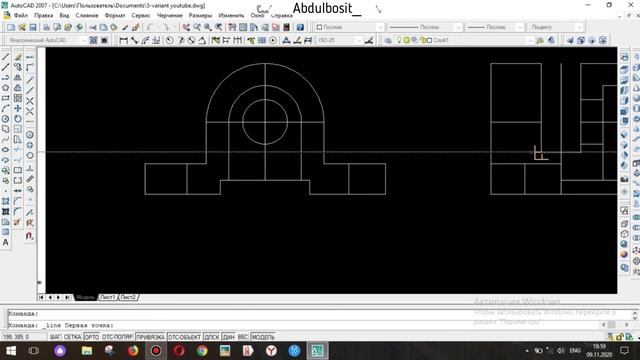Viewport: 640px width, 360px height.
Task: Click the Save toolbar icon
Action: click(33, 27)
